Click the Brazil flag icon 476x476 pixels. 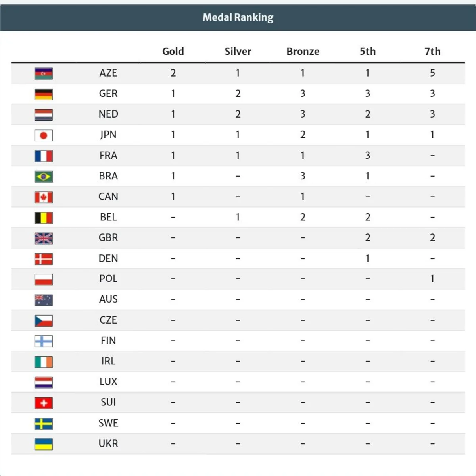pos(44,176)
